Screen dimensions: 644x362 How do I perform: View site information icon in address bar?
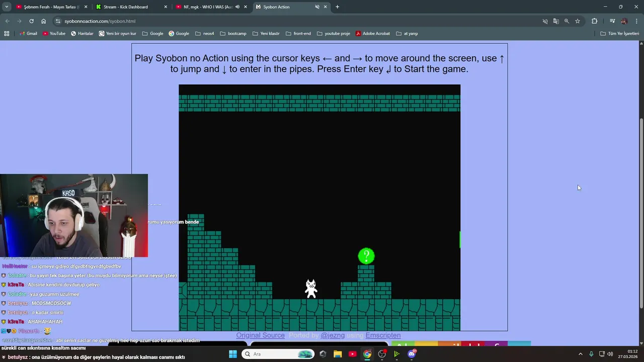[58, 21]
